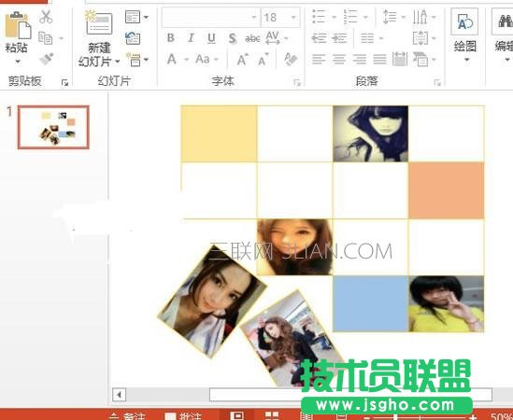Choose Font Color with the A icon
The height and width of the screenshot is (420, 513).
click(172, 60)
